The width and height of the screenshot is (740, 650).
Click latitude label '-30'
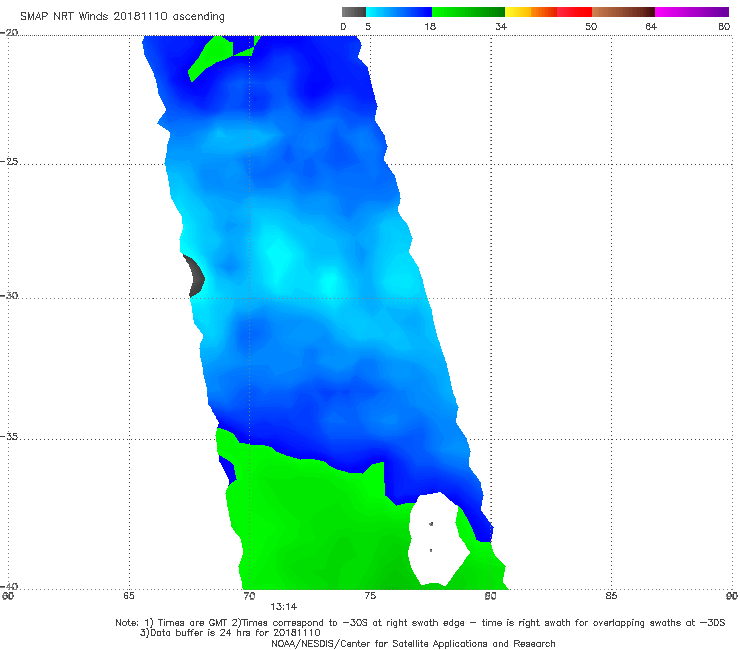(x=9, y=295)
